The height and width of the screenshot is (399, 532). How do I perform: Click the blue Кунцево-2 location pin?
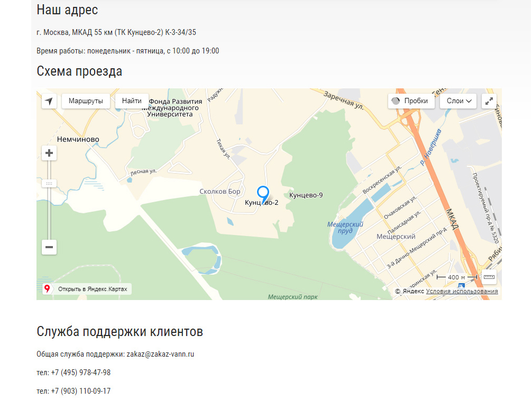tap(263, 195)
